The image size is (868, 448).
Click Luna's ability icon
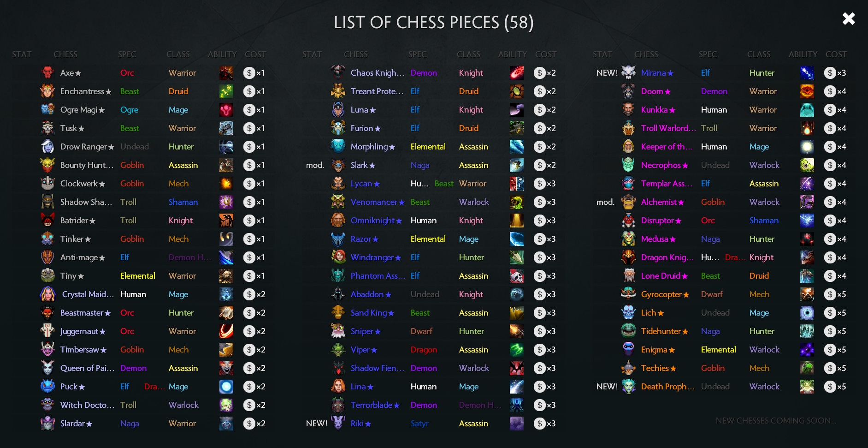(516, 110)
